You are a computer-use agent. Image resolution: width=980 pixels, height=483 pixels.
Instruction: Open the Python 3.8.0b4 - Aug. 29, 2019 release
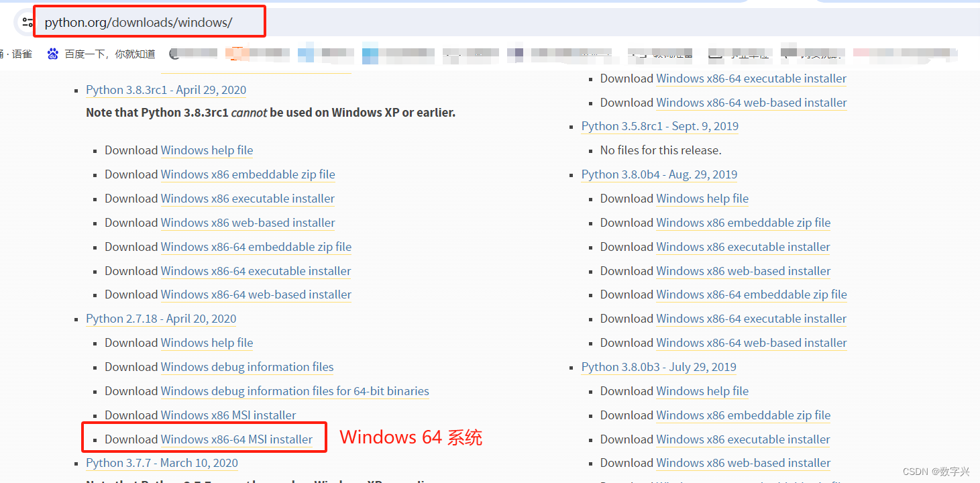pos(659,174)
